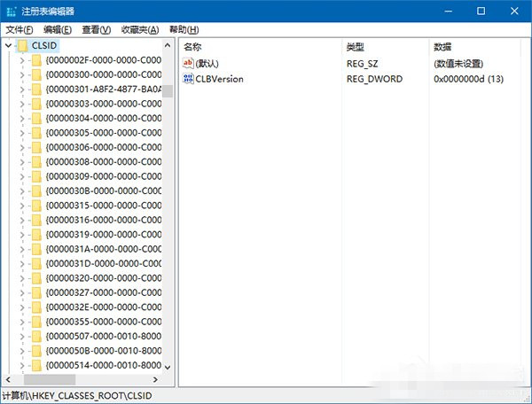The width and height of the screenshot is (532, 404).
Task: Click folder icon of {00000306-0000-0000-C000 key
Action: point(36,148)
